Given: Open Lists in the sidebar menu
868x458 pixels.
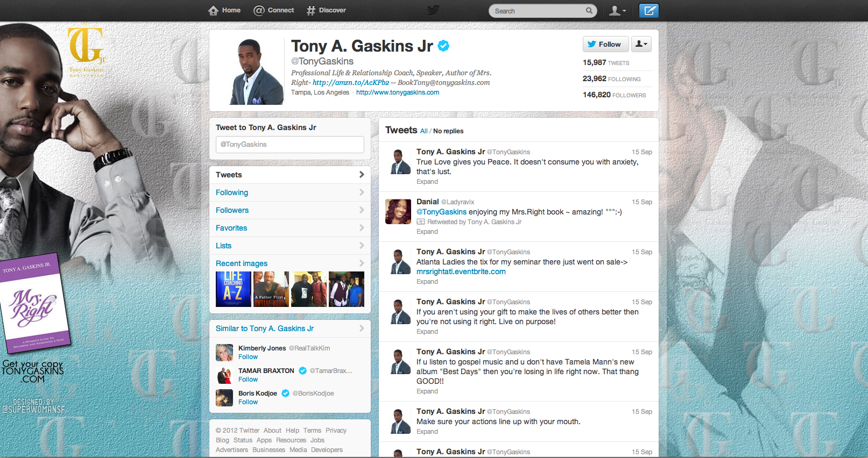Looking at the screenshot, I should click(290, 246).
